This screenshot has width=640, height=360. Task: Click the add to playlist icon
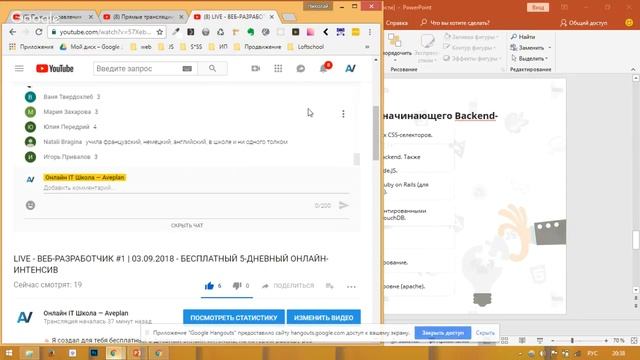(330, 286)
